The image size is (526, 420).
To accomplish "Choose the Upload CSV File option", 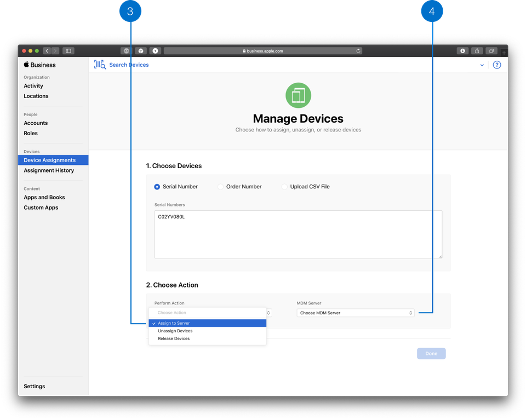I will (x=284, y=187).
